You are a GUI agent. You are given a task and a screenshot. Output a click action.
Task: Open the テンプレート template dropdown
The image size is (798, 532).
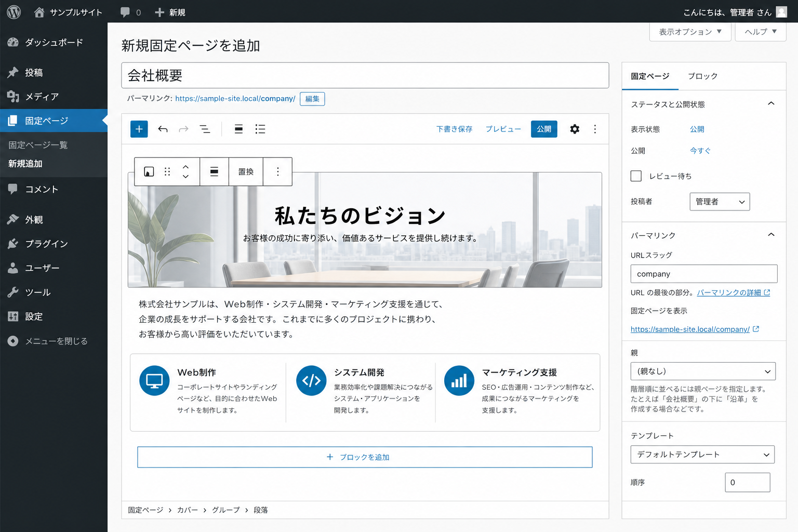tap(702, 455)
